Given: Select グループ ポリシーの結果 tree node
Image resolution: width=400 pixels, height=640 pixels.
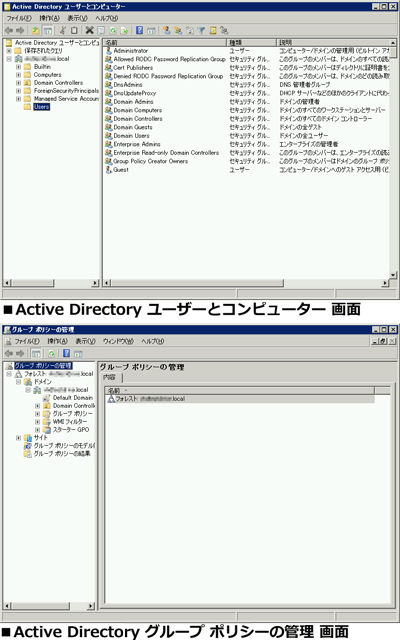Looking at the screenshot, I should pos(62,453).
